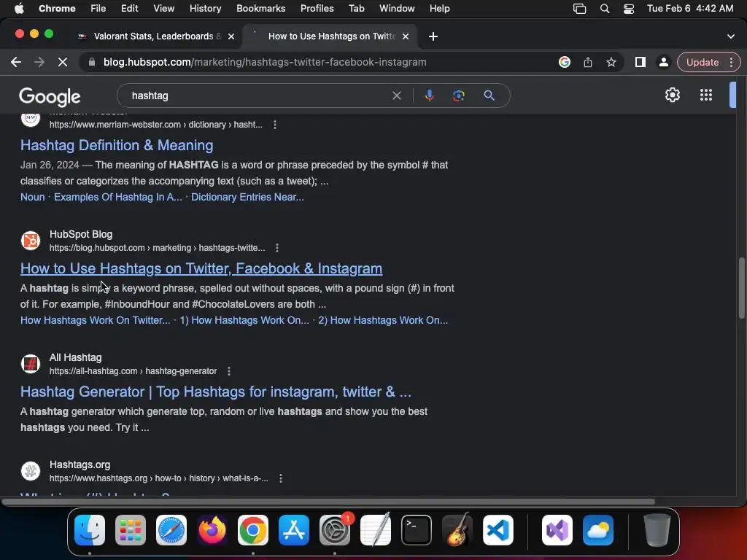The height and width of the screenshot is (560, 747).
Task: Click the HubSpot Blog favicon
Action: point(31,241)
